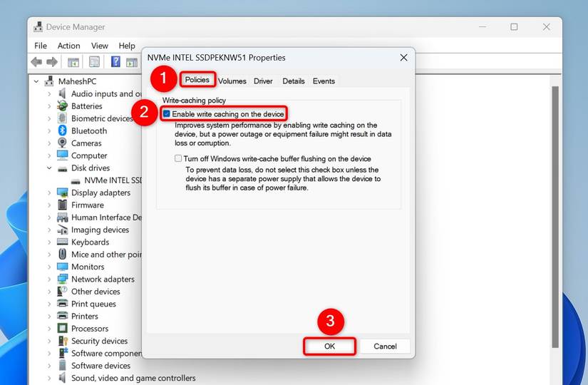Click the Bluetooth device icon
588x385 pixels.
coord(62,130)
